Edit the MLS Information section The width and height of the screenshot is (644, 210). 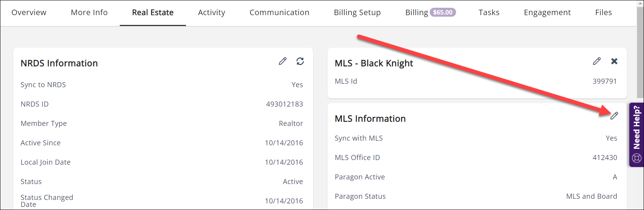pos(614,116)
